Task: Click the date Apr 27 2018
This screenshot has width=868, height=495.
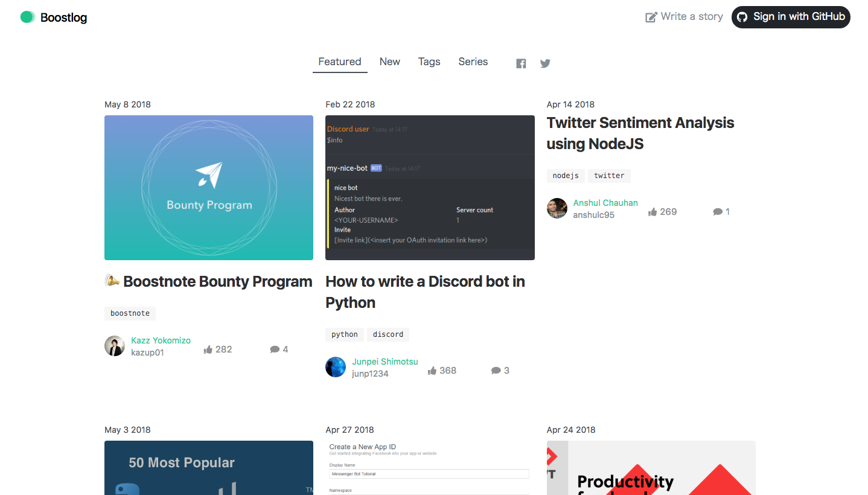Action: (x=349, y=430)
